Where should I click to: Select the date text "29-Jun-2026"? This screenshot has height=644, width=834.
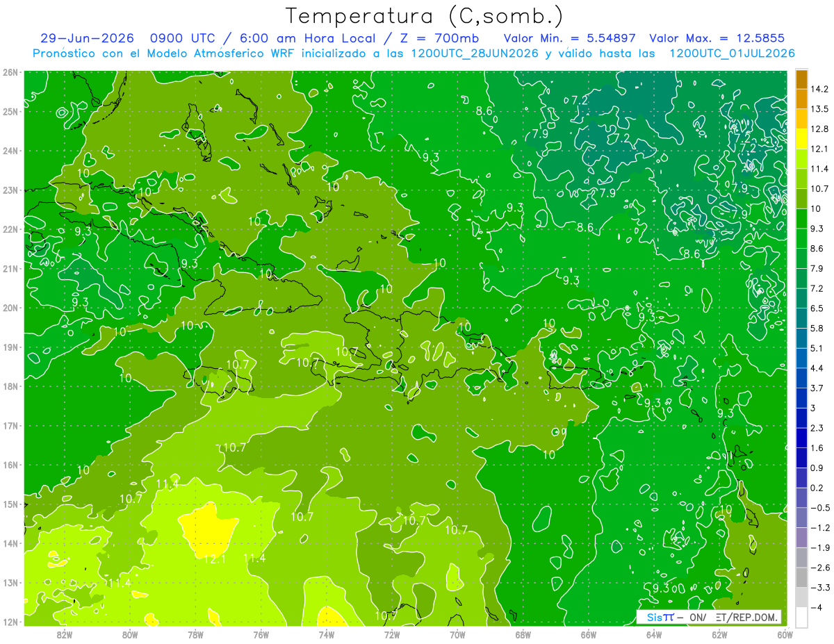(88, 38)
